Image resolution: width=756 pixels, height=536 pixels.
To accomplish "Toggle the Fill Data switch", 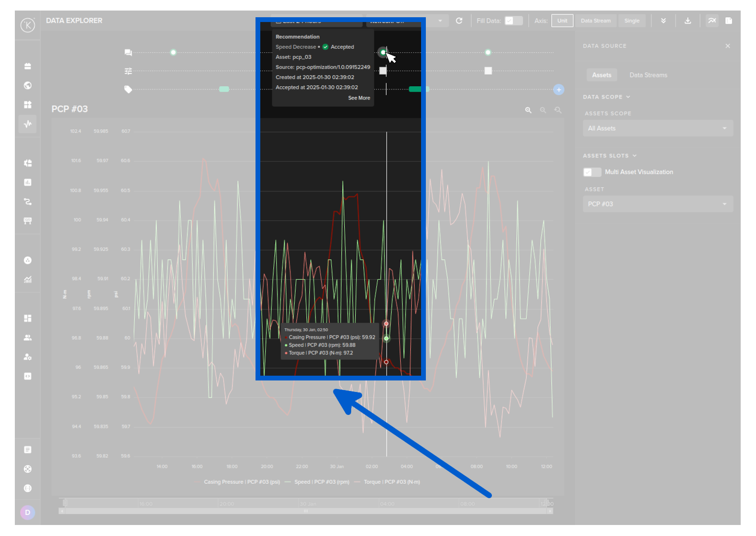I will point(513,21).
